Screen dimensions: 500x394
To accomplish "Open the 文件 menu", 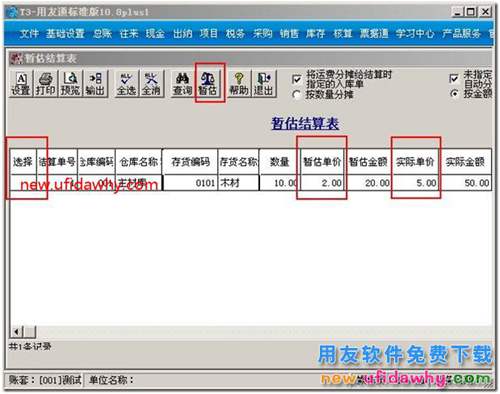I will [x=29, y=33].
